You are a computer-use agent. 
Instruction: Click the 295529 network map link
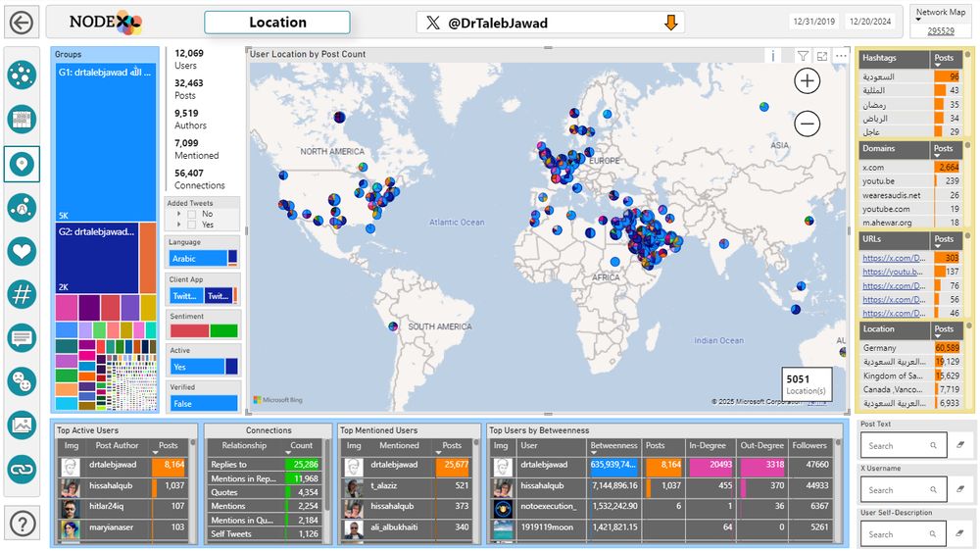[941, 30]
